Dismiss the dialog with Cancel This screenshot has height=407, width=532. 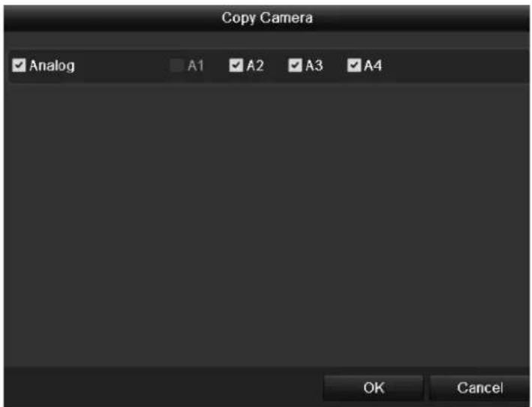pyautogui.click(x=479, y=388)
